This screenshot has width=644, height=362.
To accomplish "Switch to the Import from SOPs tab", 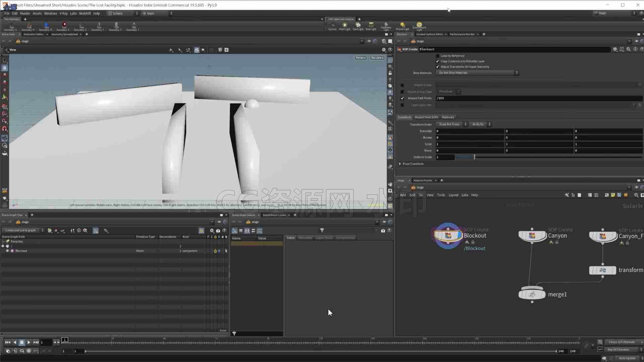I will coord(426,117).
